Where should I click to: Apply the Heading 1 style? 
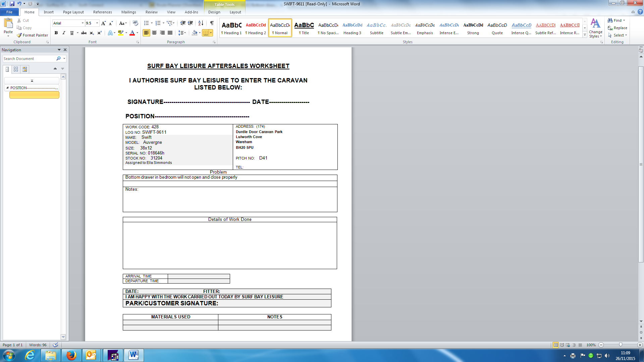231,28
